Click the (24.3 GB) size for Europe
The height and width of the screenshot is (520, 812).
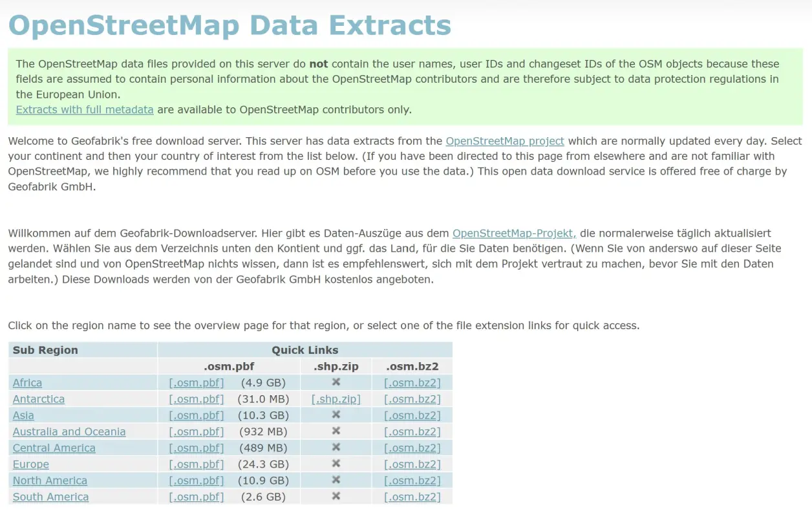tap(263, 464)
